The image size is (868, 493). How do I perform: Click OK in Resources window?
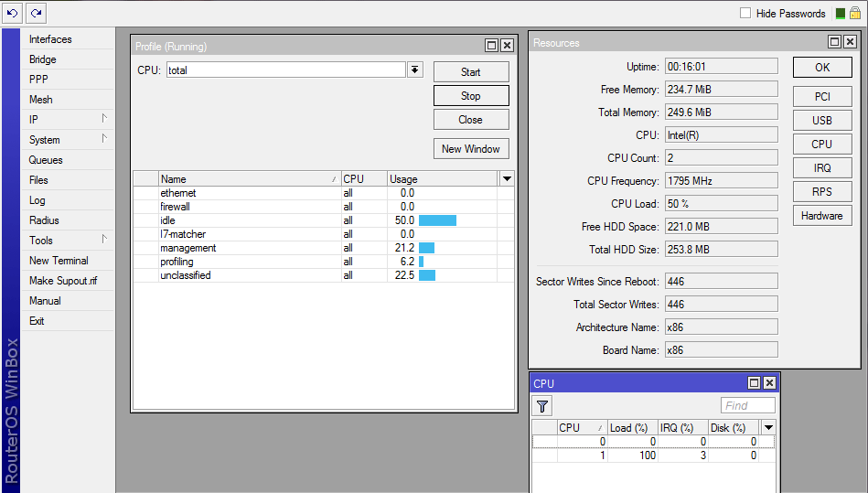(822, 68)
